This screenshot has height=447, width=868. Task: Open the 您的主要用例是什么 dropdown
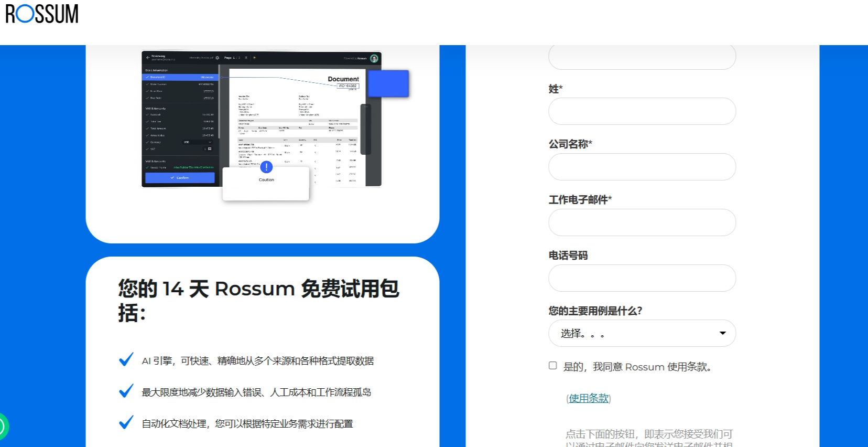pos(642,333)
